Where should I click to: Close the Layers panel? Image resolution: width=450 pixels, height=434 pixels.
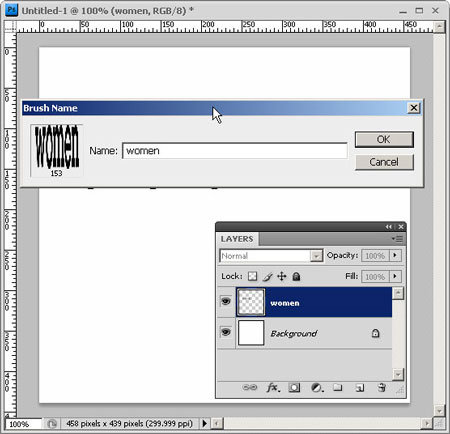tap(401, 227)
